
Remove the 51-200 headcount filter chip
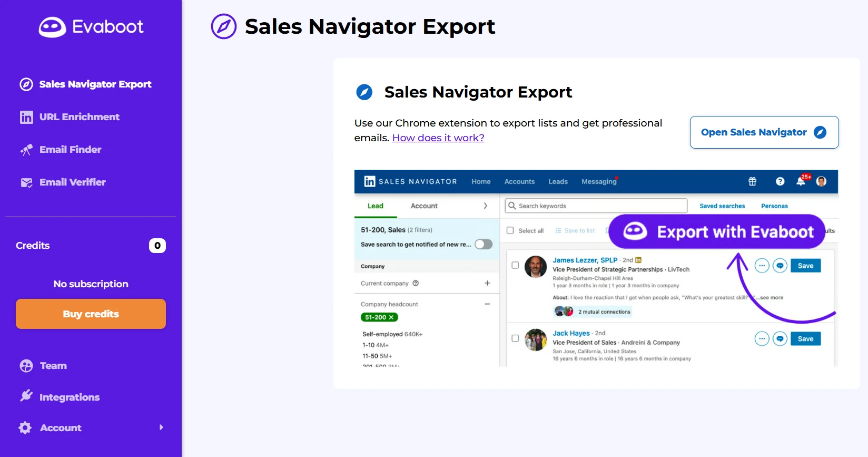pyautogui.click(x=391, y=317)
